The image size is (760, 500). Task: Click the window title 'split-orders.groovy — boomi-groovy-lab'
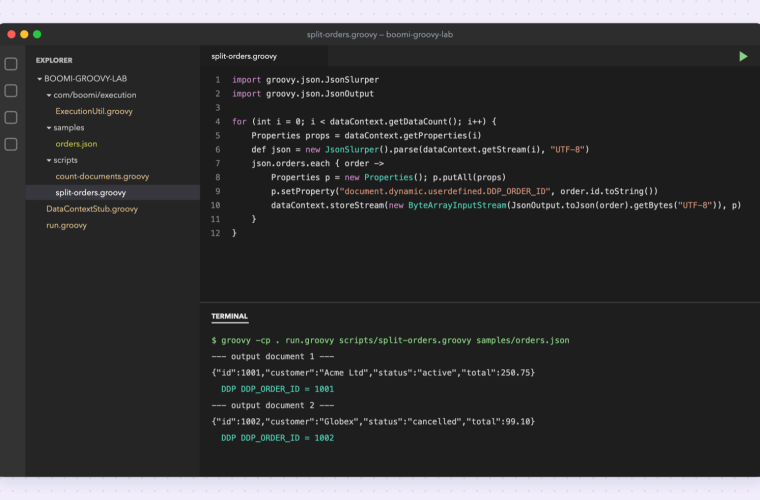[x=380, y=34]
